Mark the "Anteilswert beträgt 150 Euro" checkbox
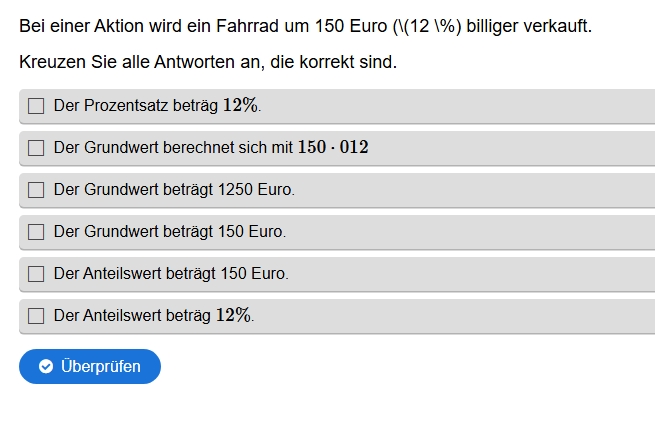Viewport: 655px width, 423px height. point(36,274)
